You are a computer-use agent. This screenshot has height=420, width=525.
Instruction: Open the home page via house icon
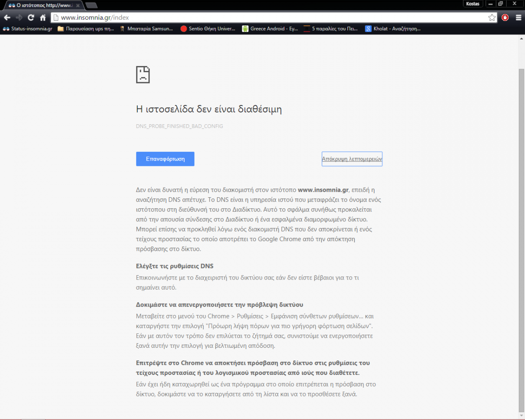(x=43, y=17)
